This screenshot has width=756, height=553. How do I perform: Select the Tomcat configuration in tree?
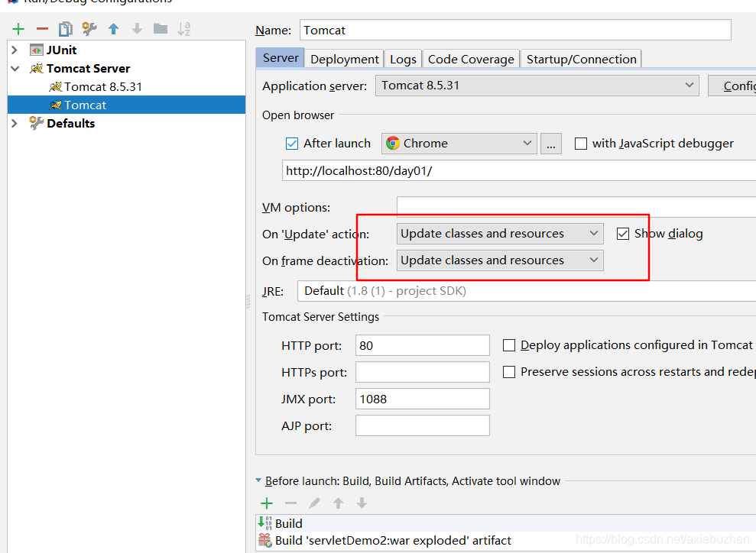(126, 105)
